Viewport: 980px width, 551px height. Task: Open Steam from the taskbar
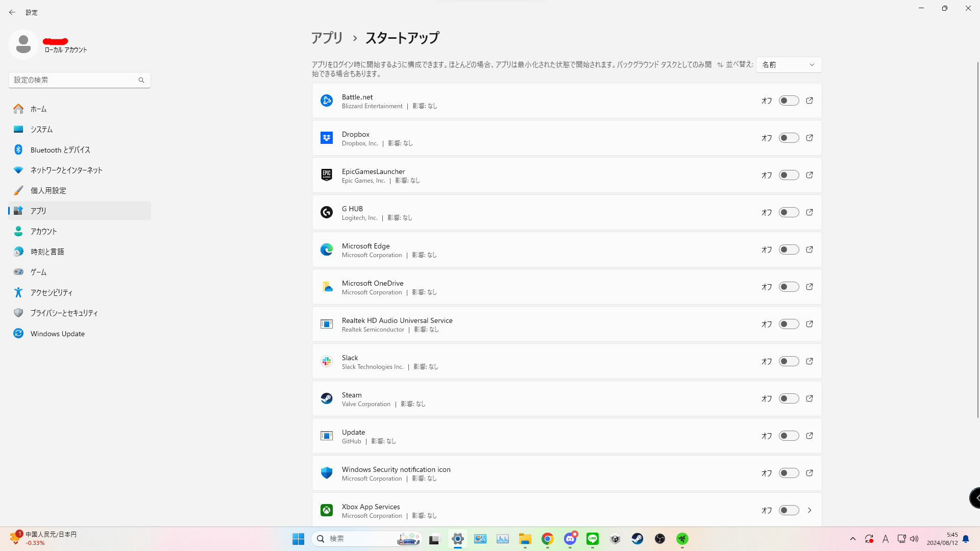[638, 539]
